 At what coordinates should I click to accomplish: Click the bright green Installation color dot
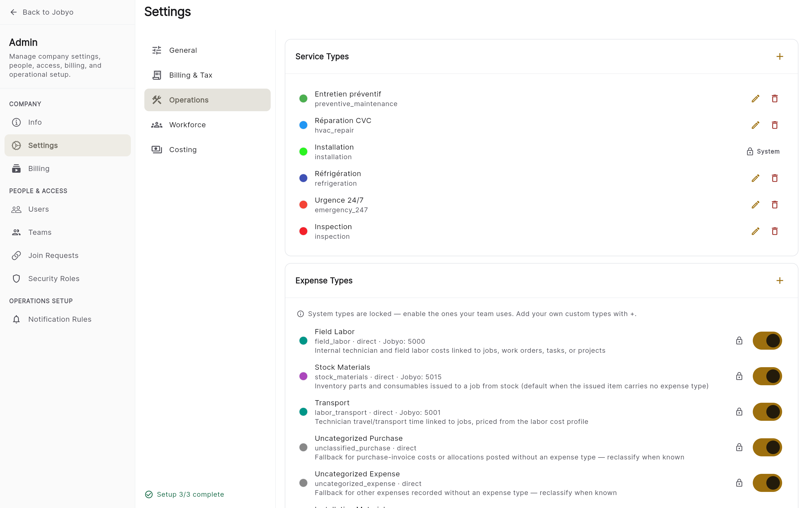[303, 152]
